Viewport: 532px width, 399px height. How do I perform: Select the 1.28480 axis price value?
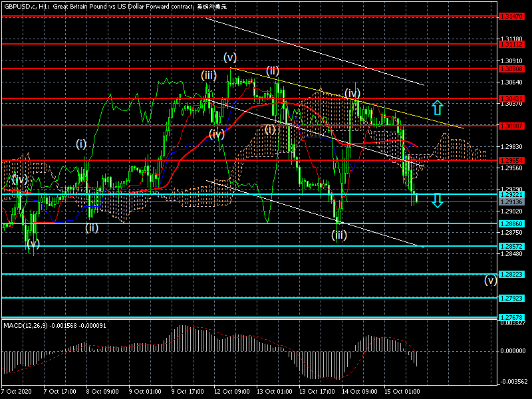[x=512, y=254]
